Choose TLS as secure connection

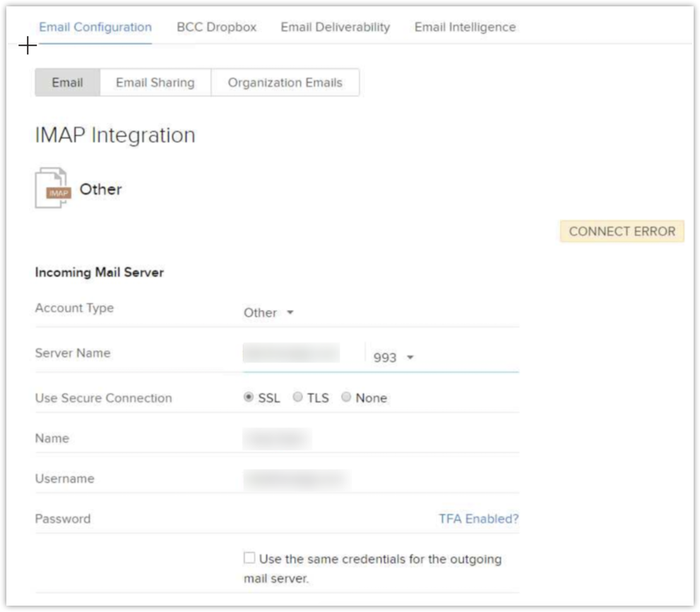298,397
